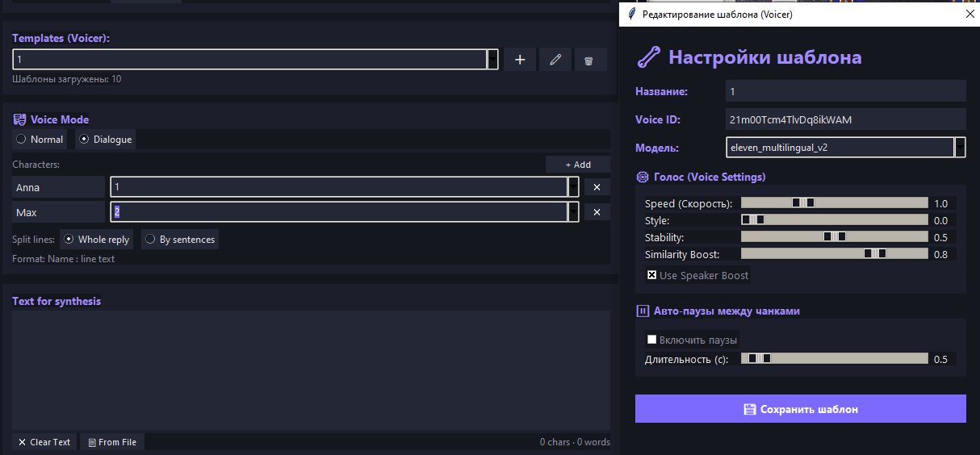The height and width of the screenshot is (455, 980).
Task: Click the Название input field
Action: pyautogui.click(x=845, y=91)
